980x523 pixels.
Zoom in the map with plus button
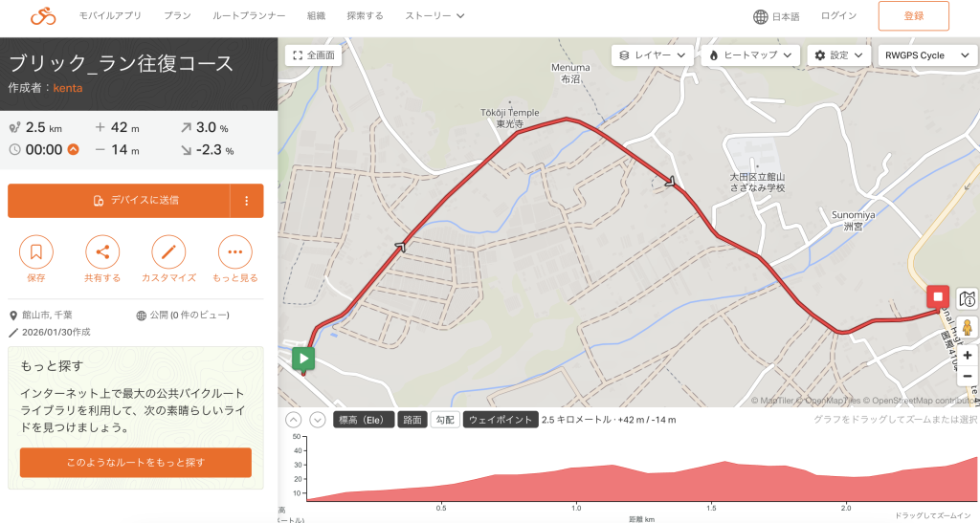point(967,355)
